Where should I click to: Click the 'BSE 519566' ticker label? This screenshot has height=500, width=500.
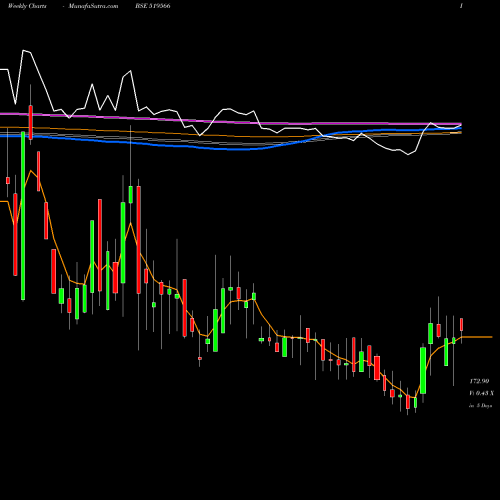pyautogui.click(x=153, y=6)
